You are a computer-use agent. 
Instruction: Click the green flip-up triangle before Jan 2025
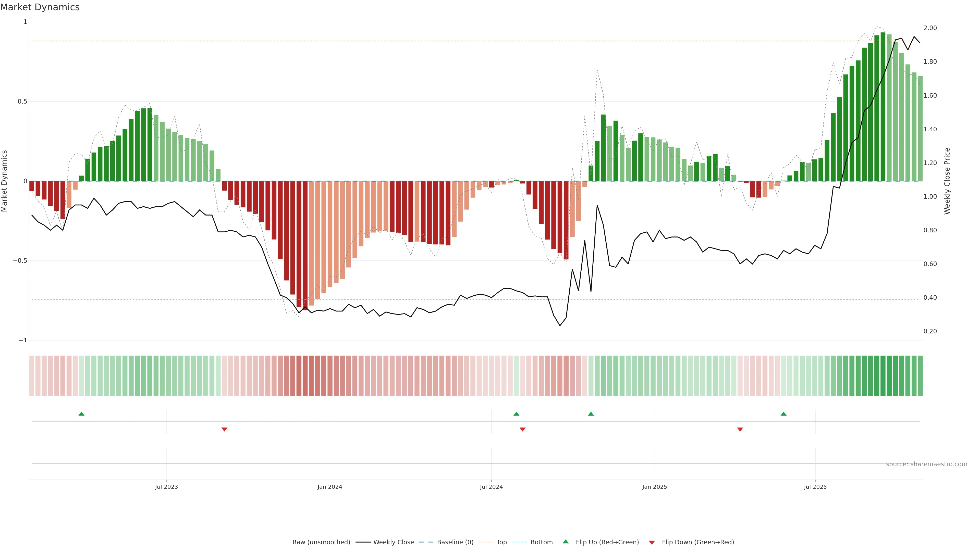[x=591, y=414]
